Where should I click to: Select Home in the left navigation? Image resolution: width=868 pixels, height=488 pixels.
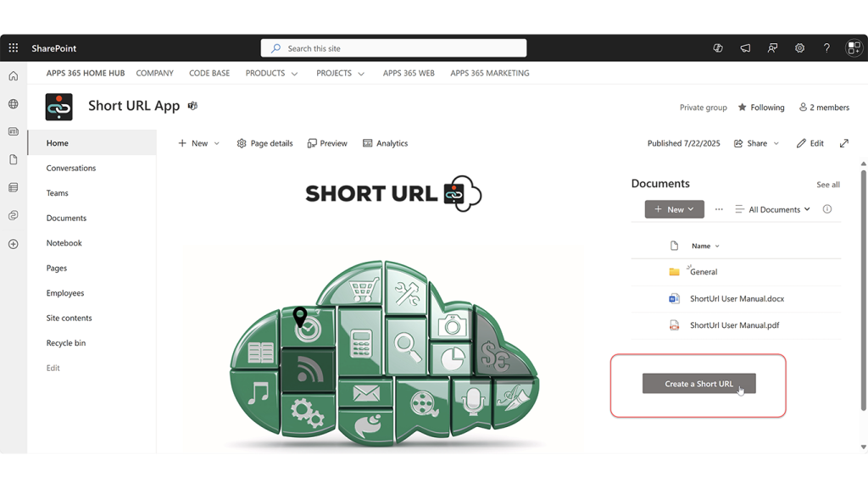click(92, 142)
